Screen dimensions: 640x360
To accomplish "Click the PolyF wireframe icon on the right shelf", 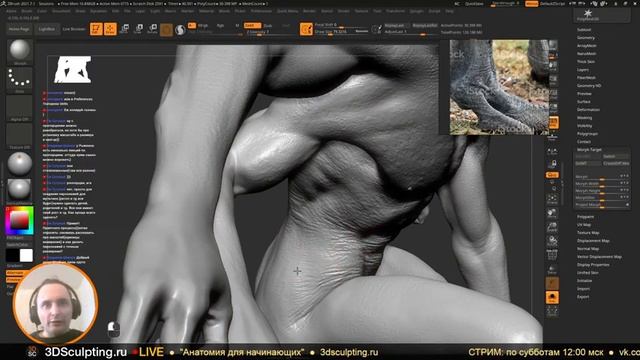I will (x=552, y=256).
